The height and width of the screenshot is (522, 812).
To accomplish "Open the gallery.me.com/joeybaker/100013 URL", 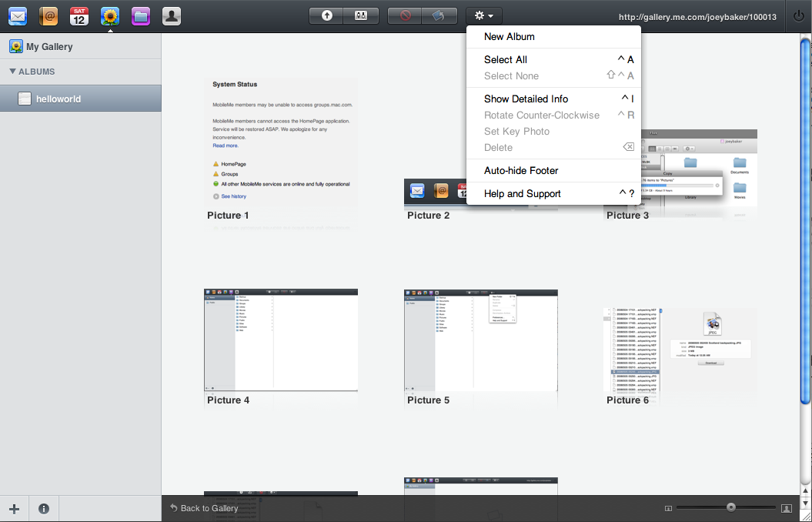I will tap(697, 17).
